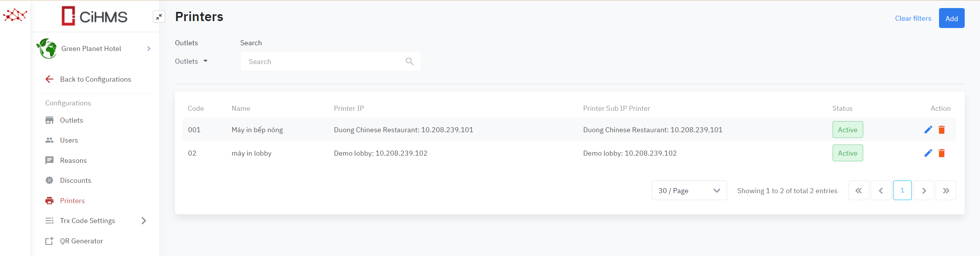The height and width of the screenshot is (256, 980).
Task: Click the Search input field
Action: 326,61
